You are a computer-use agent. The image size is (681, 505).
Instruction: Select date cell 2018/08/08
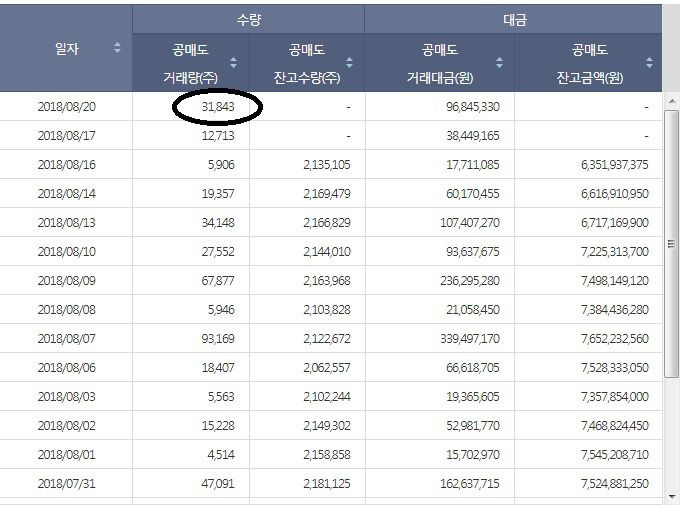click(x=66, y=310)
